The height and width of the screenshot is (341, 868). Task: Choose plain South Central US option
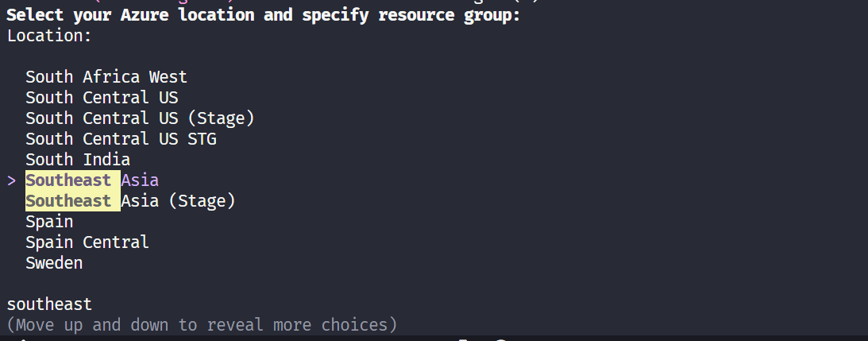[x=102, y=98]
